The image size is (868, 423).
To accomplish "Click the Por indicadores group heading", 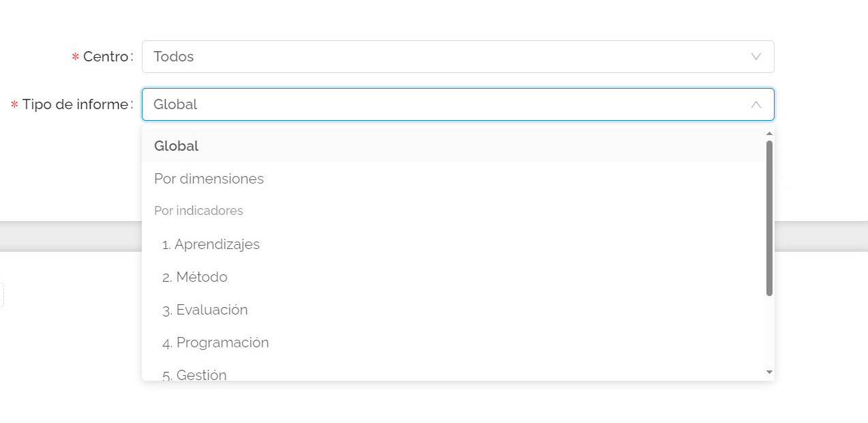I will pyautogui.click(x=198, y=211).
